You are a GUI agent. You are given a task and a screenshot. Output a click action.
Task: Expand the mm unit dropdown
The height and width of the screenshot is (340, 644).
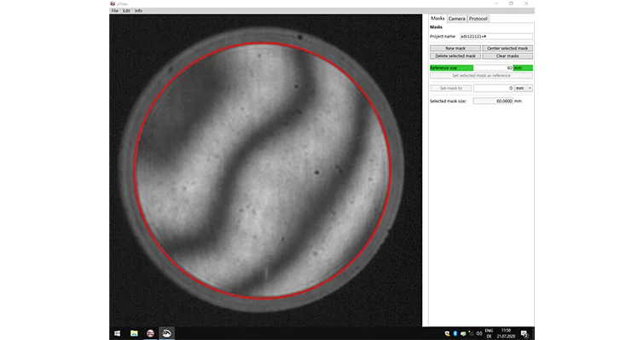tap(524, 88)
